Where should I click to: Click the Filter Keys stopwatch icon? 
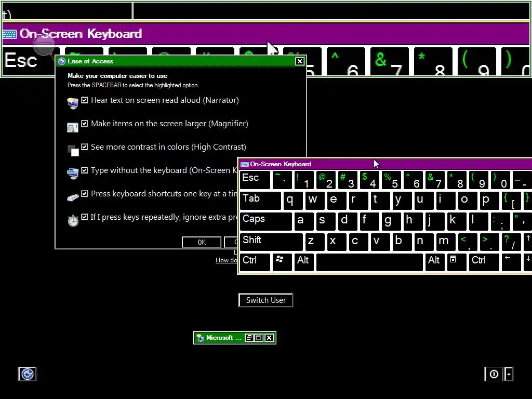[73, 220]
